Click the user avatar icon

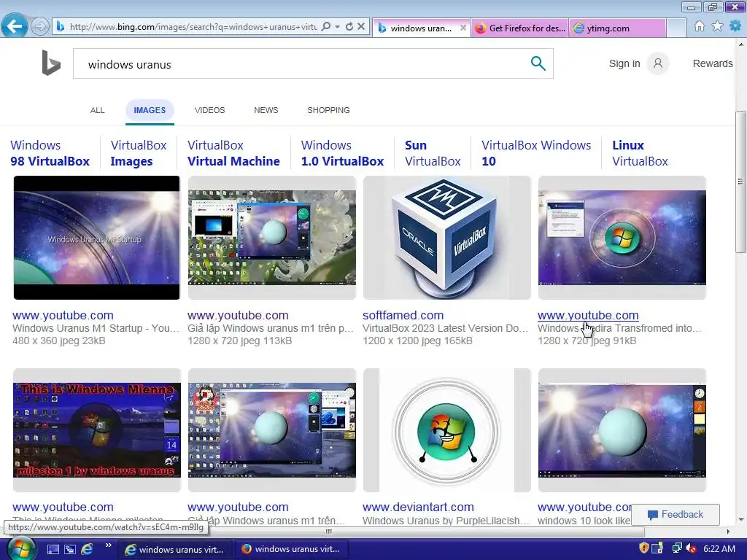[658, 63]
